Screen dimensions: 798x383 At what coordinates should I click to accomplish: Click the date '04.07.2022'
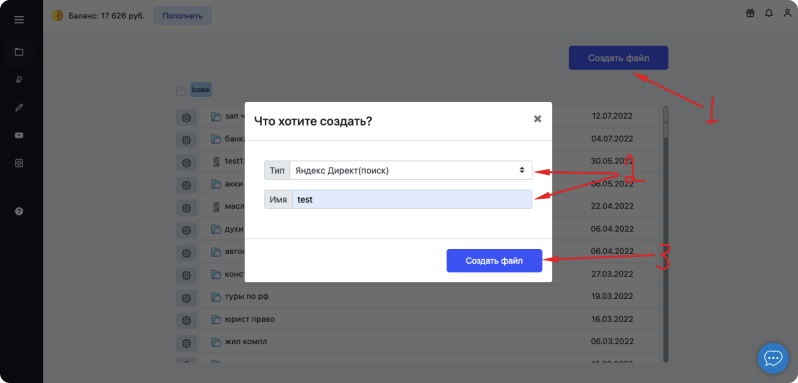[612, 138]
